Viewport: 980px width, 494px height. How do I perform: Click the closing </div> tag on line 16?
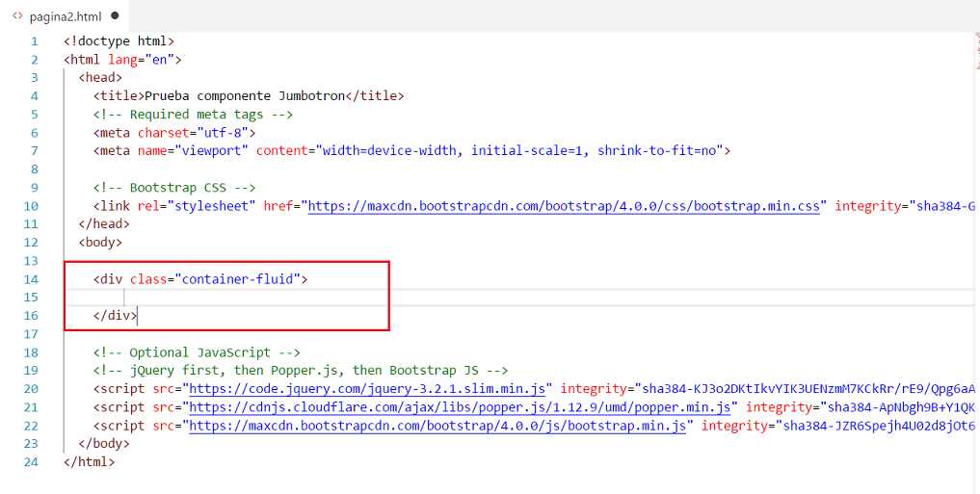click(115, 316)
